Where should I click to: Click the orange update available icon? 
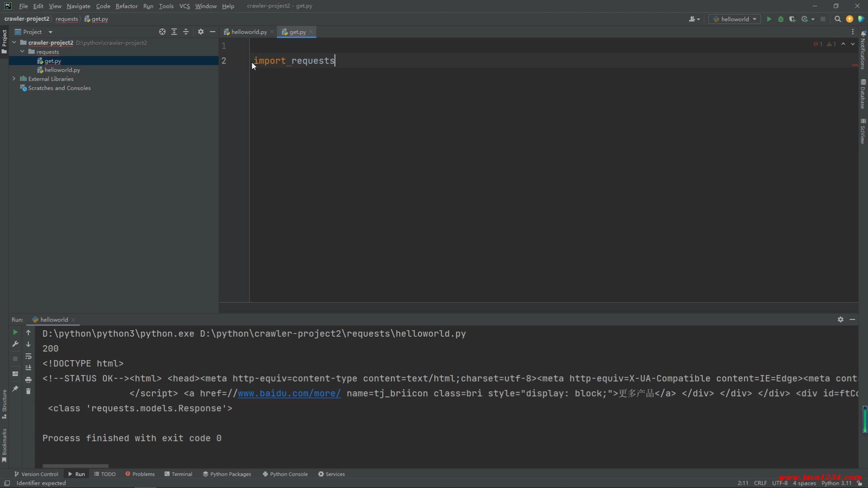point(849,19)
